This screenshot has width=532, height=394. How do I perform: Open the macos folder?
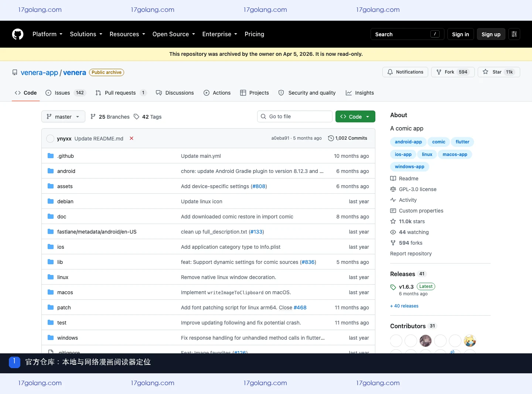(65, 292)
